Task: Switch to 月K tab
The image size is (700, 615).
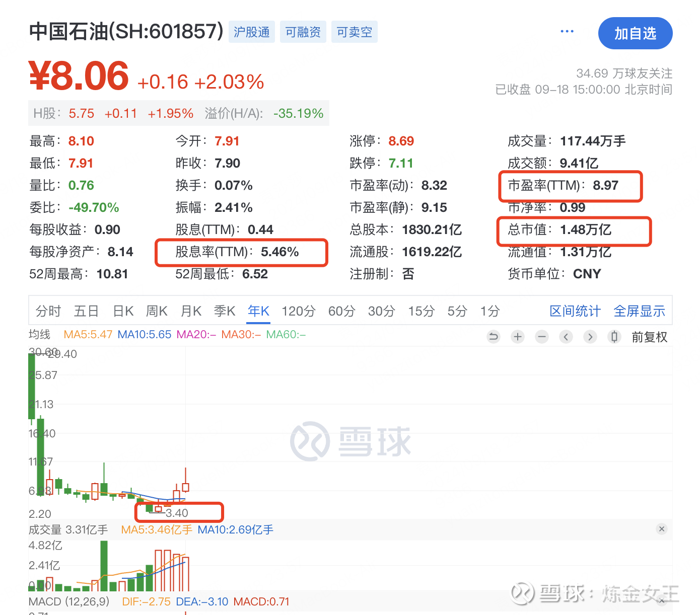Action: [x=191, y=311]
